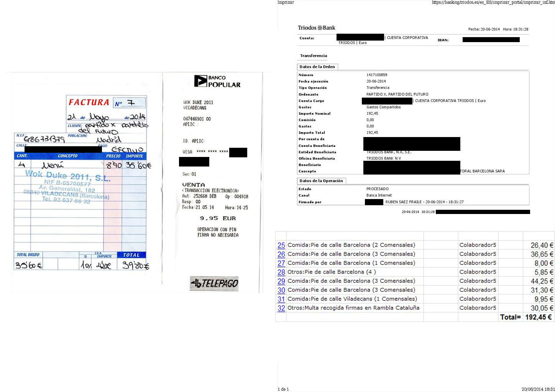Click the TOTAL label on the invoice footer
Viewport: 555px width, 392px height.
tap(131, 255)
